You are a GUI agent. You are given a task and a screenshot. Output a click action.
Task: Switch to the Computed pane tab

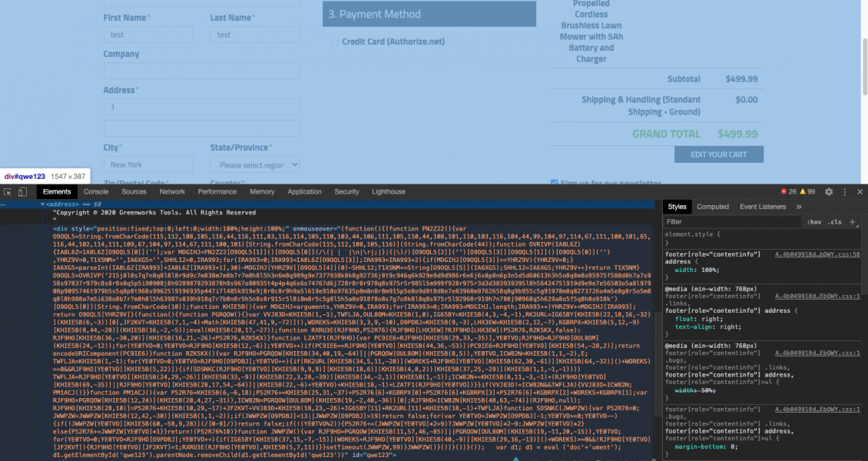coord(712,207)
